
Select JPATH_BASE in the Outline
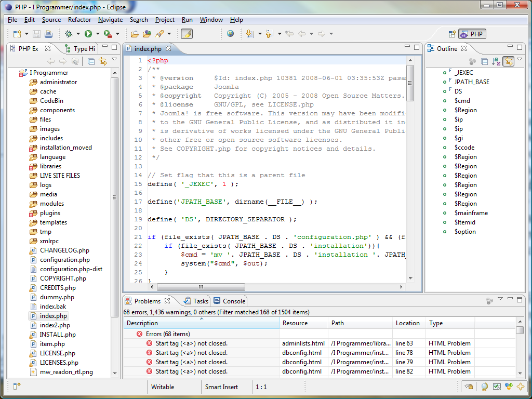[x=472, y=82]
